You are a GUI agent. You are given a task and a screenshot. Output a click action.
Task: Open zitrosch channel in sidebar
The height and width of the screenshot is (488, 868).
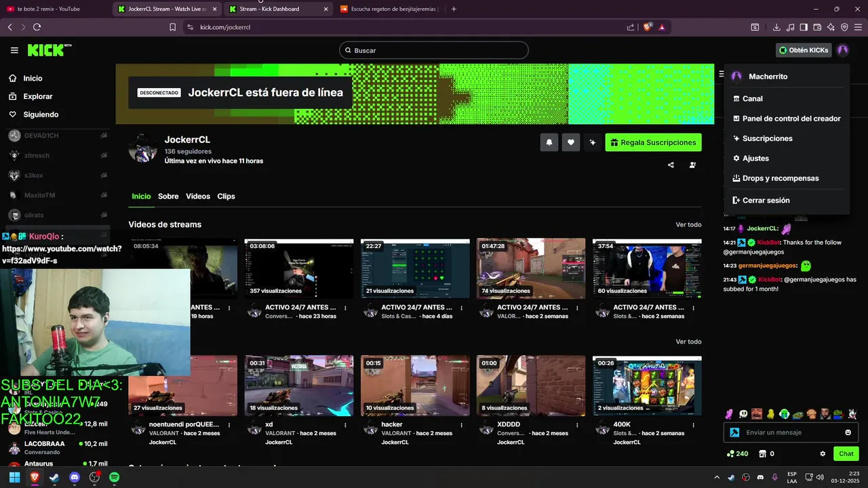coord(58,155)
